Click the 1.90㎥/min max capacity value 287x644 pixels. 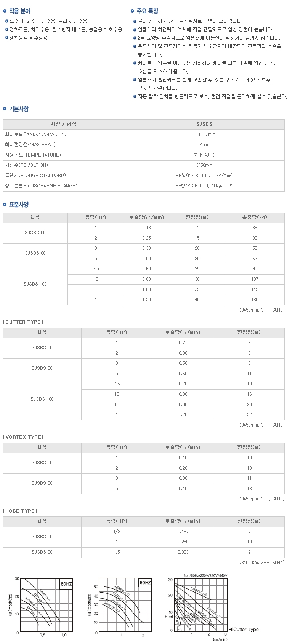[x=204, y=134]
